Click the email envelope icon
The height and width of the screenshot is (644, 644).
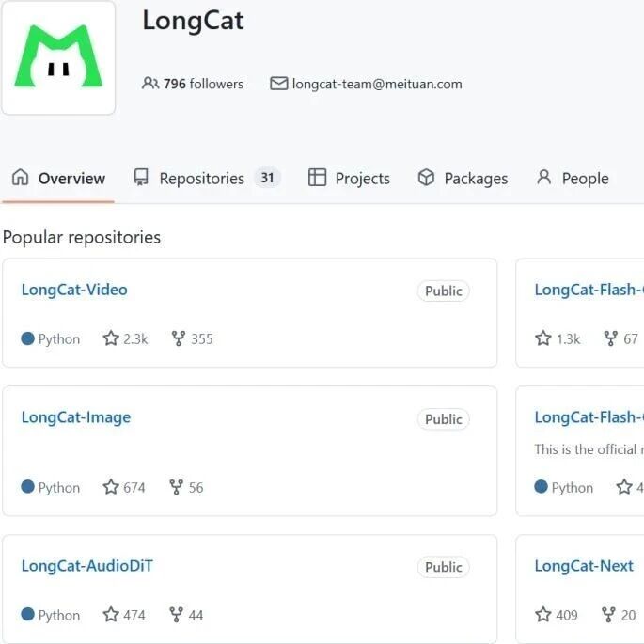(x=279, y=84)
